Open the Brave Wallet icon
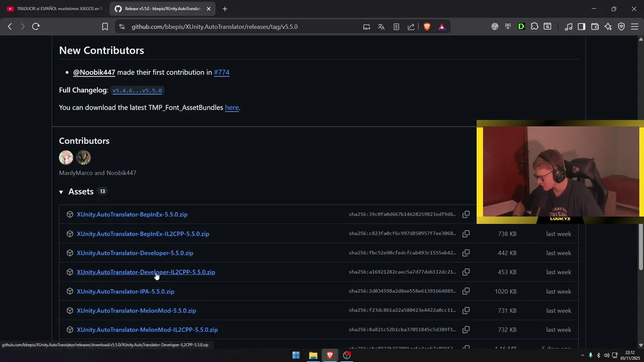Viewport: 644px width, 362px height. click(595, 27)
